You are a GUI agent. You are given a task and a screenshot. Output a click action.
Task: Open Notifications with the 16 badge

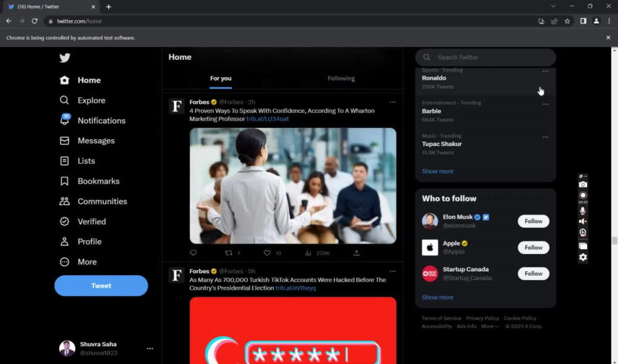tap(93, 121)
